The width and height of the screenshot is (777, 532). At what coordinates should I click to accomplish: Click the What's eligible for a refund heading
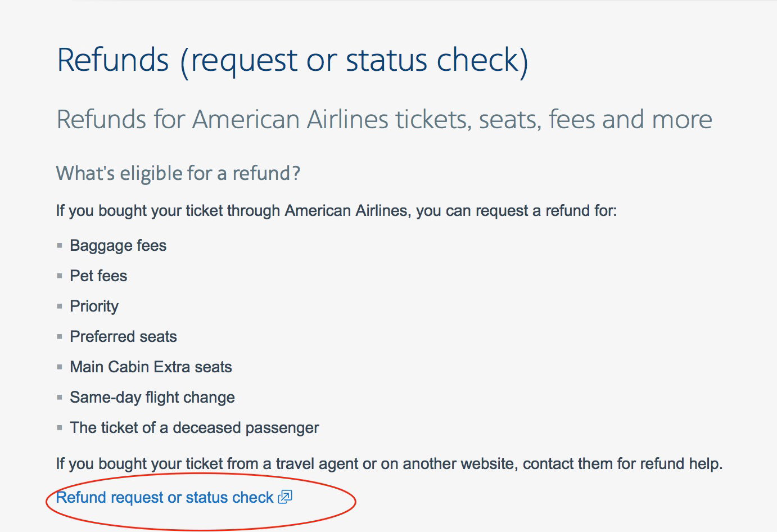coord(178,173)
